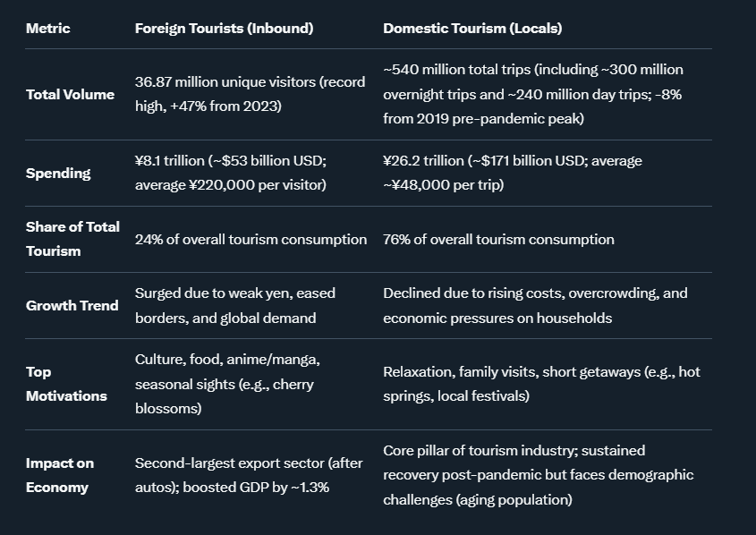Click the Domestic Tourism (Locals) header
This screenshot has width=756, height=535.
coord(472,29)
